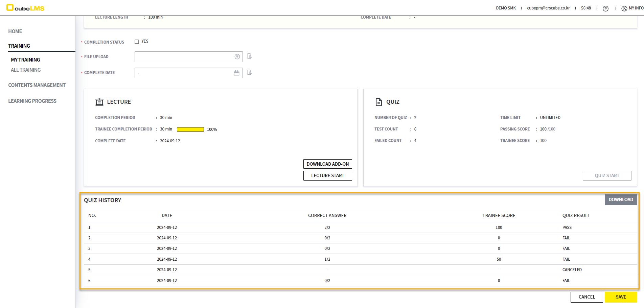Open the Home menu item

(x=15, y=31)
